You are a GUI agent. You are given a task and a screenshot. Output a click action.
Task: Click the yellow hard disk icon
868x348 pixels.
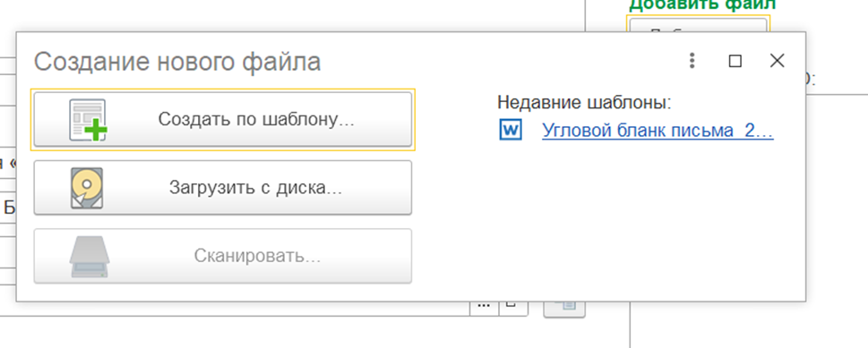click(87, 188)
